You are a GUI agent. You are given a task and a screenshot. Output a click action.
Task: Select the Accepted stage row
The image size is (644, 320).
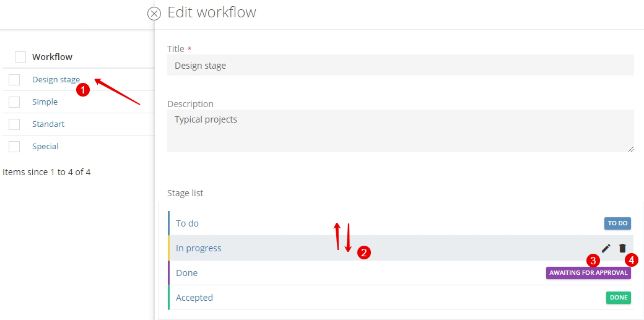(401, 297)
